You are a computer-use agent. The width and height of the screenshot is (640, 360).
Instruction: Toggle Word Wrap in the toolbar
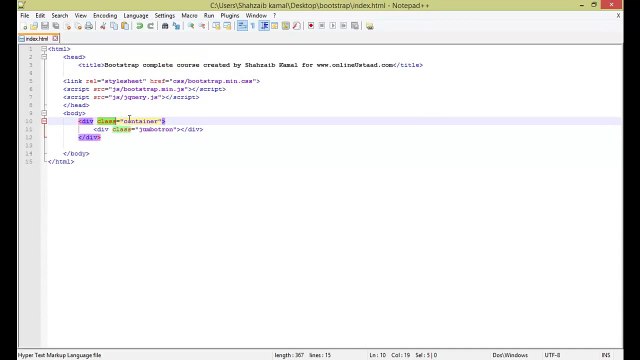[242, 26]
